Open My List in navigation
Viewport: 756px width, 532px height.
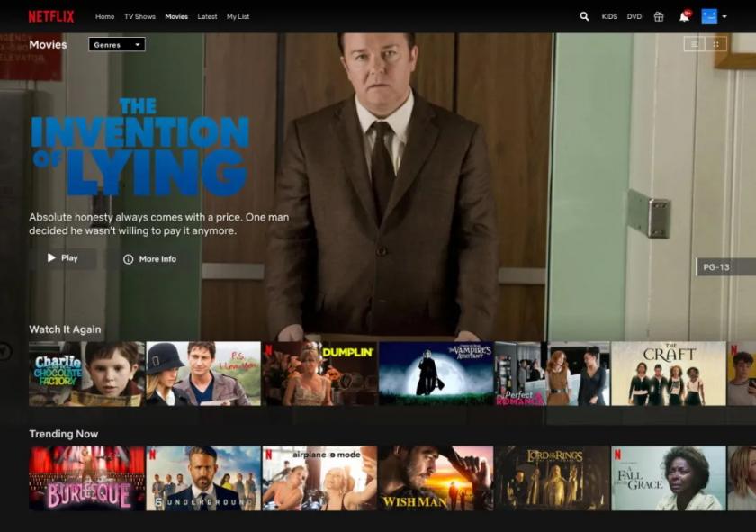click(x=238, y=16)
